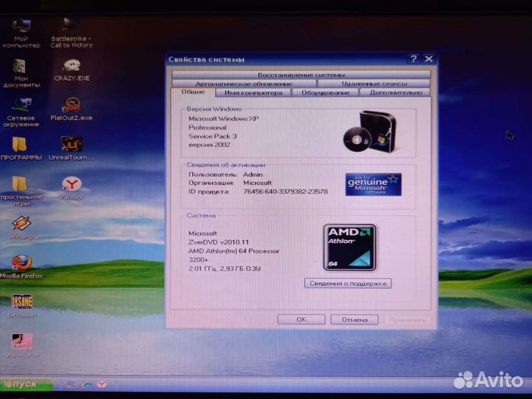Click the AMD Athlon 64 logo image
Screen dimensions: 532x399
coord(349,248)
